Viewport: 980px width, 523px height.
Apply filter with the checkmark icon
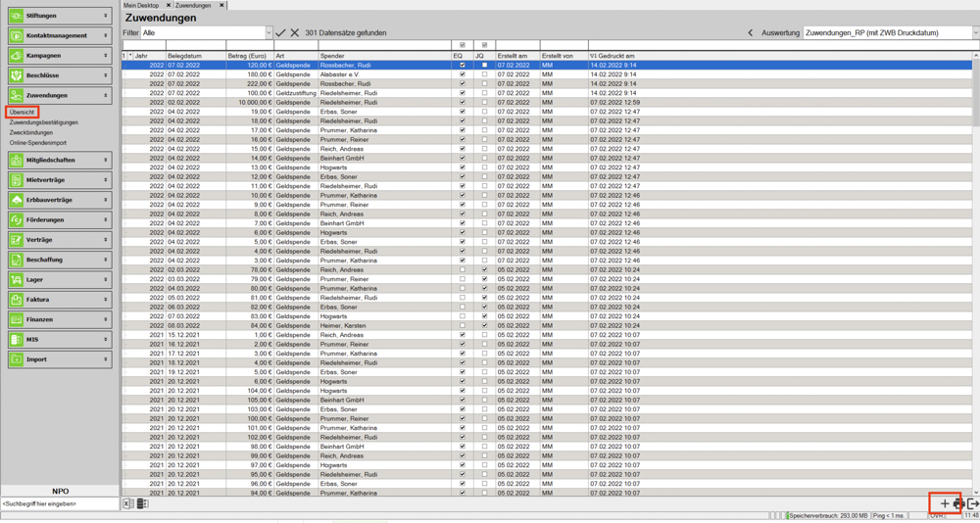tap(281, 32)
